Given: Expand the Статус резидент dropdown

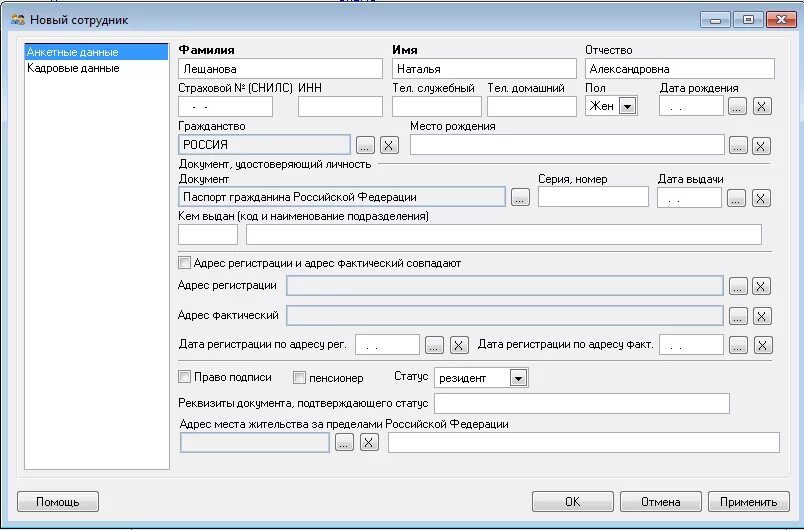Looking at the screenshot, I should point(518,378).
